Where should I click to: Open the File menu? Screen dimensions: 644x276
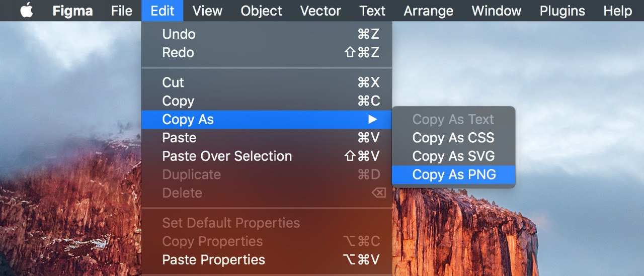point(122,11)
